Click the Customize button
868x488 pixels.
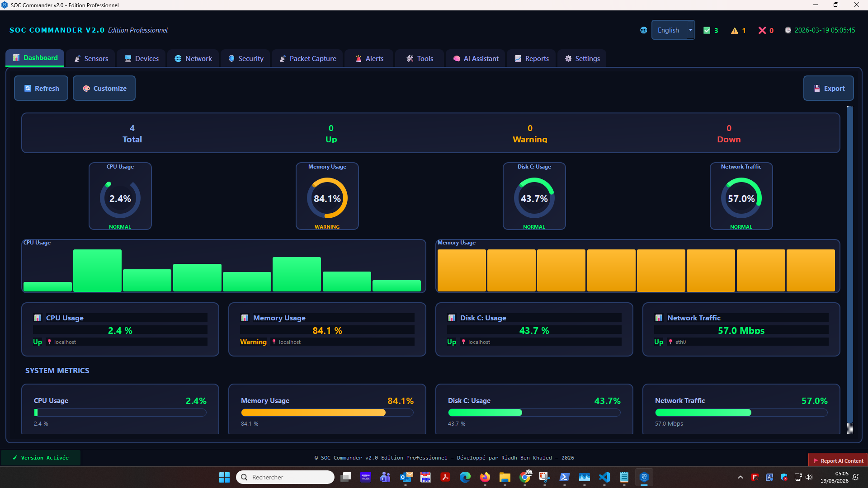click(x=104, y=89)
